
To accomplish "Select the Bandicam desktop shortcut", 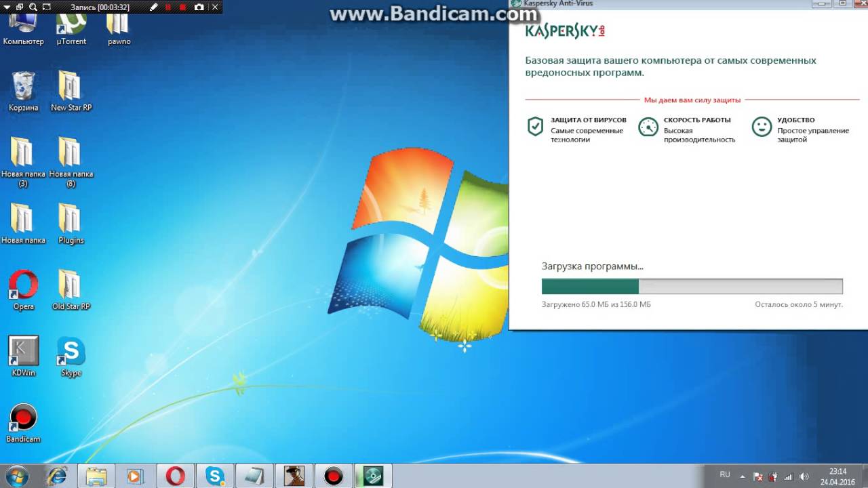I will [23, 423].
